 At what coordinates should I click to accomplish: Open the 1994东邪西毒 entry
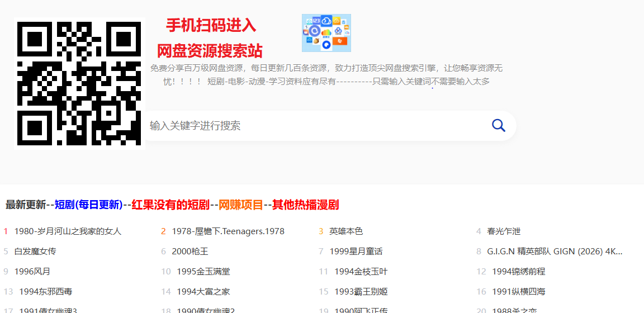pos(46,292)
